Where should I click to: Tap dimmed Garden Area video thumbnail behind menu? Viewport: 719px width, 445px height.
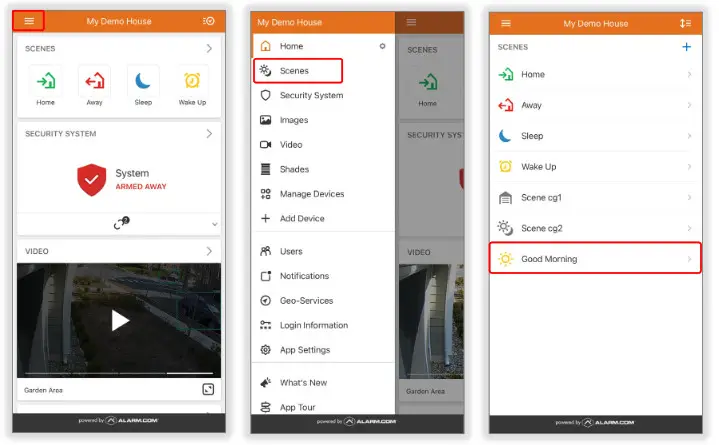pos(431,321)
